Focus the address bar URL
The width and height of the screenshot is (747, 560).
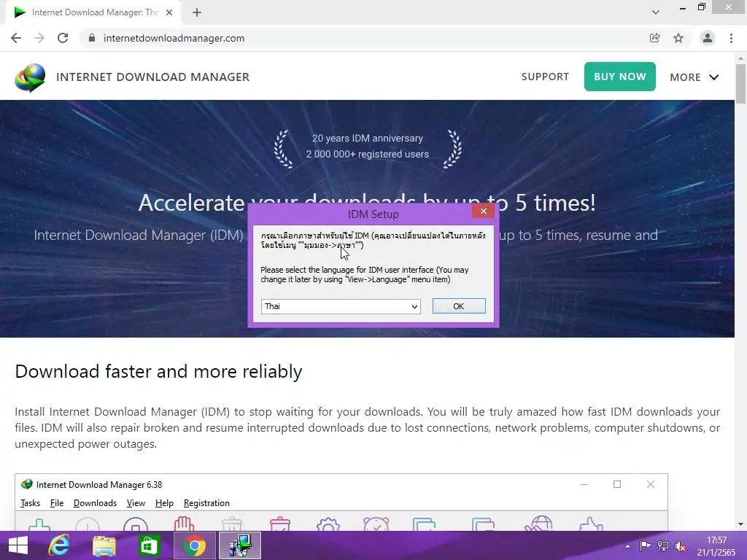pos(174,38)
